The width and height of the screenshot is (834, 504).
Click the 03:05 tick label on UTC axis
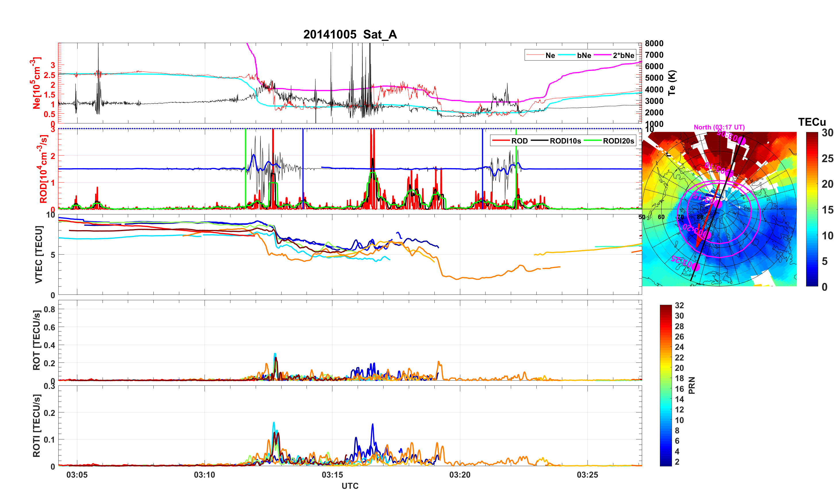[77, 475]
